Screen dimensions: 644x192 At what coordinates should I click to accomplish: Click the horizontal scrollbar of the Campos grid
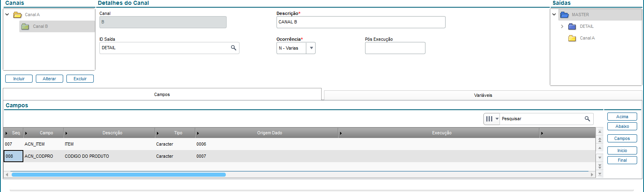pyautogui.click(x=119, y=175)
